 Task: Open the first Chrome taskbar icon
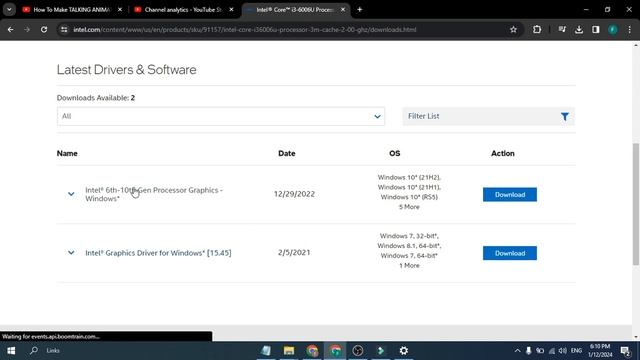(x=312, y=351)
